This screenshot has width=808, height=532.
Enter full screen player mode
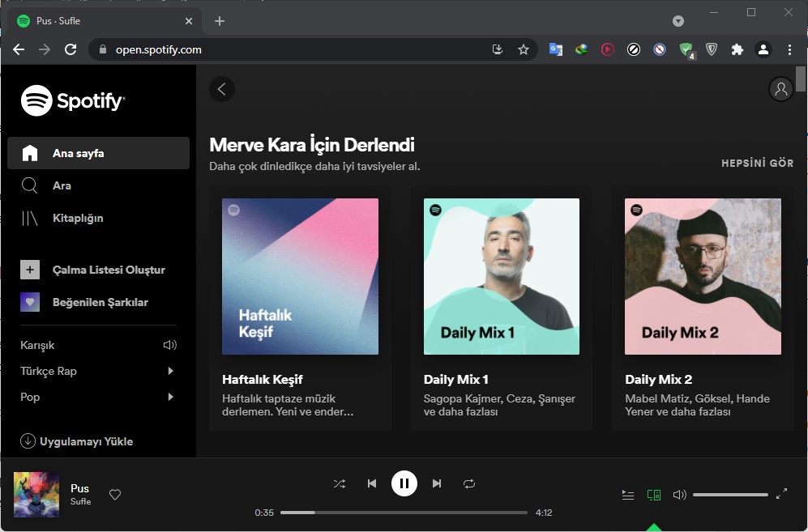pyautogui.click(x=781, y=495)
